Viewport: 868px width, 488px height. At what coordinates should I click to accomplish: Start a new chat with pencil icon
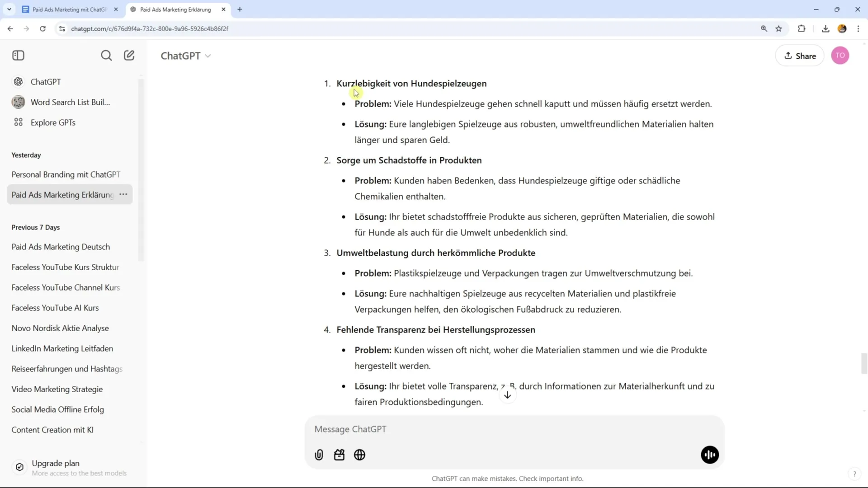tap(129, 56)
